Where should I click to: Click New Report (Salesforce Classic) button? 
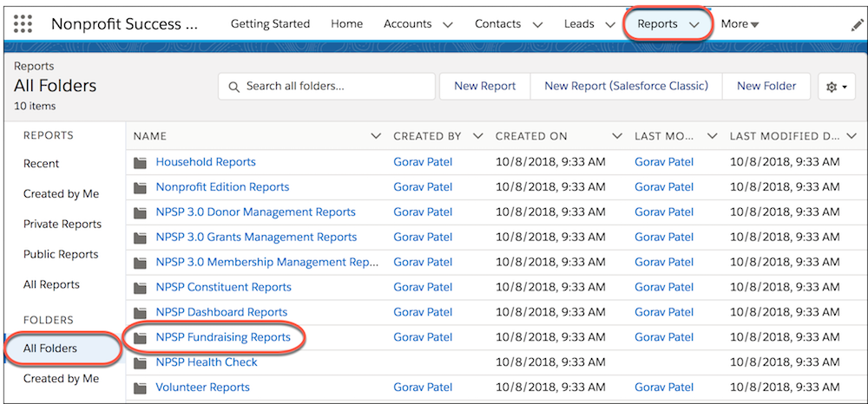pyautogui.click(x=626, y=86)
